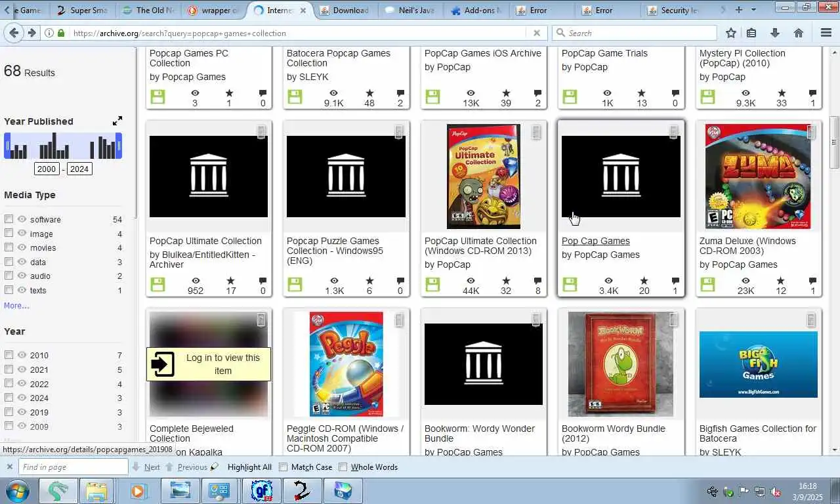Check the year 2021 filter

(9, 369)
